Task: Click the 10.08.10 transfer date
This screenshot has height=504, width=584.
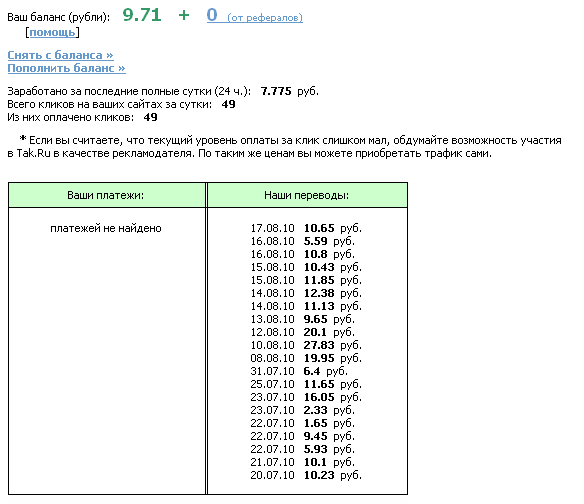Action: 272,345
